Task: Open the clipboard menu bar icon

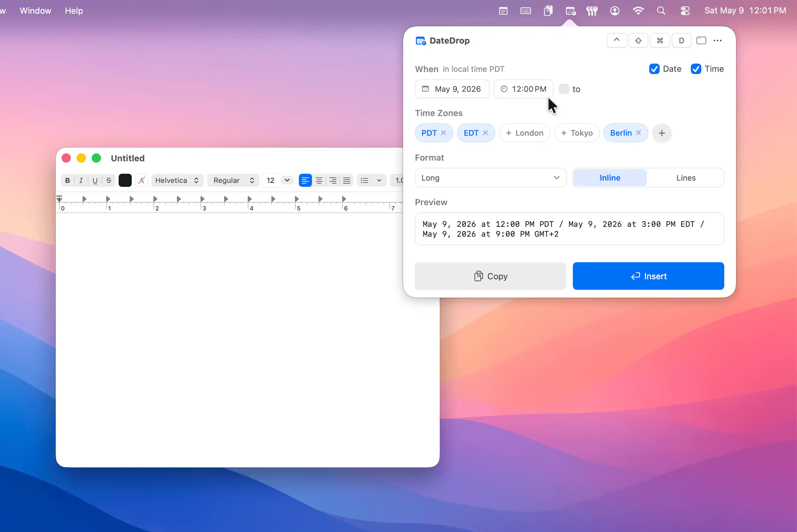Action: click(x=548, y=11)
